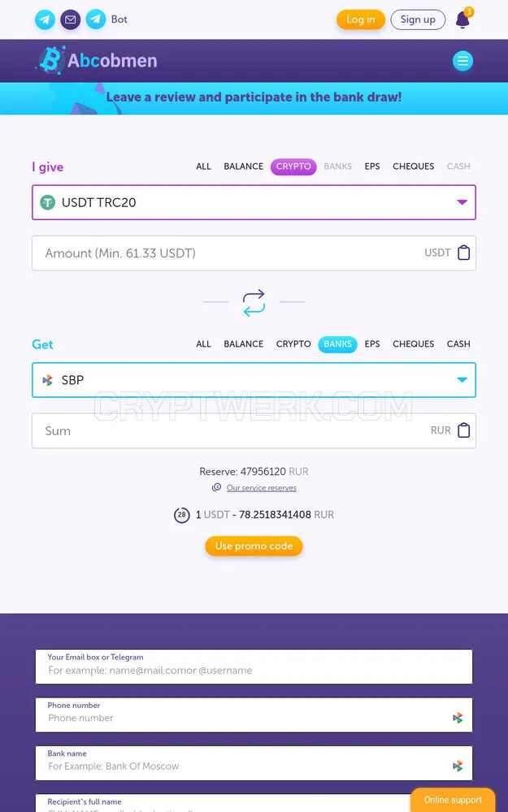Click Use promo code button
The image size is (508, 812).
point(254,546)
